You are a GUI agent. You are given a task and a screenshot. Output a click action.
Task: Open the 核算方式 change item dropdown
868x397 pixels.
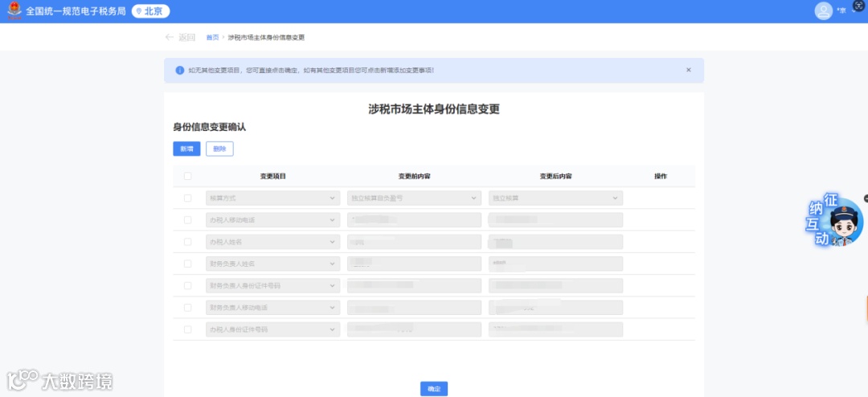click(272, 198)
